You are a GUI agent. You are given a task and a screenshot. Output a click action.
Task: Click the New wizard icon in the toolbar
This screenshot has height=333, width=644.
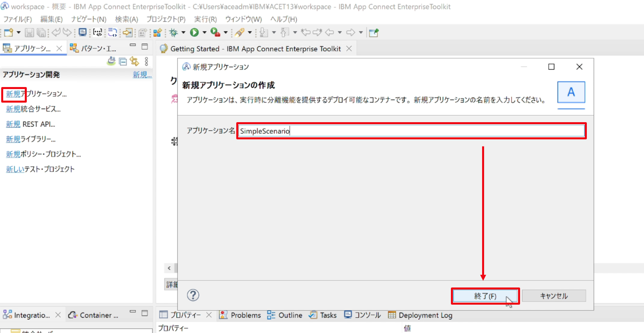coord(8,32)
